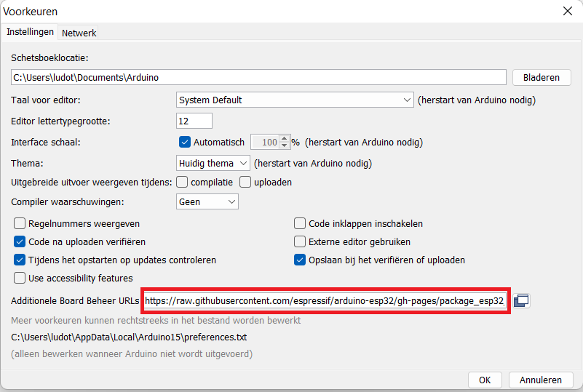The image size is (583, 392).
Task: Click the Bladeren button
Action: pos(542,77)
